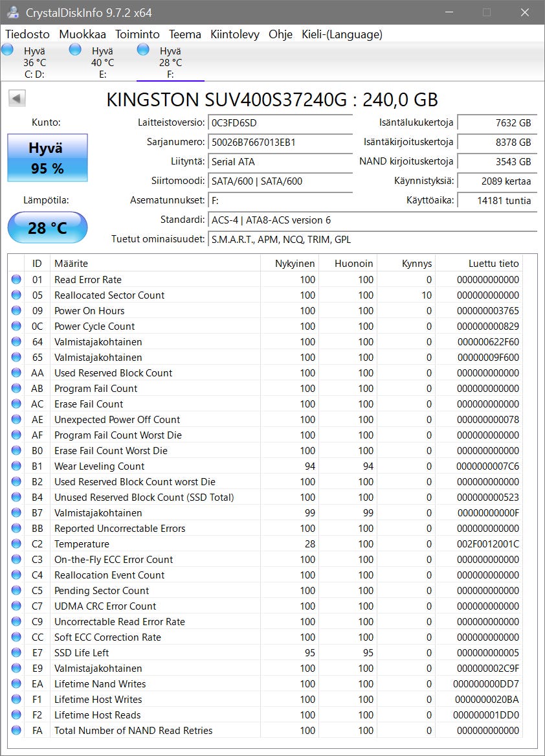Screen dimensions: 545x756
Task: Click raw value 002F0012001C
Action: 487,544
